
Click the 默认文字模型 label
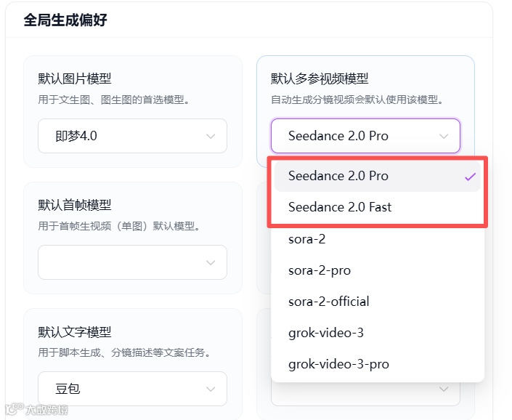click(x=75, y=332)
